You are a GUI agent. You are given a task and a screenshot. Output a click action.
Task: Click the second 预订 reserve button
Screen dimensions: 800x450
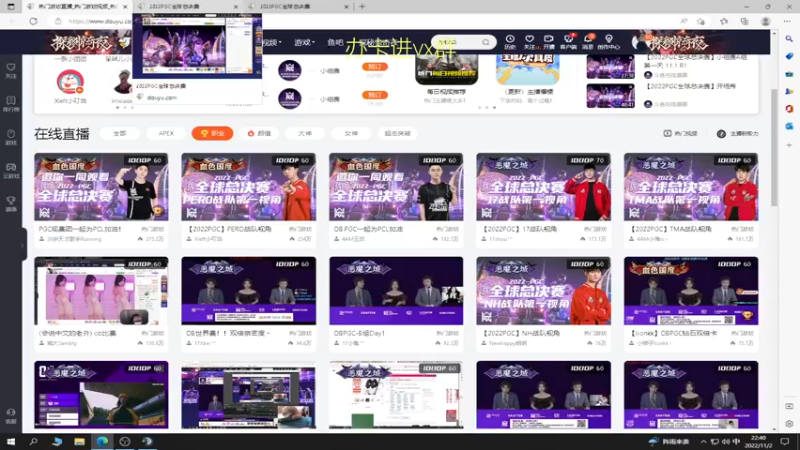point(374,95)
